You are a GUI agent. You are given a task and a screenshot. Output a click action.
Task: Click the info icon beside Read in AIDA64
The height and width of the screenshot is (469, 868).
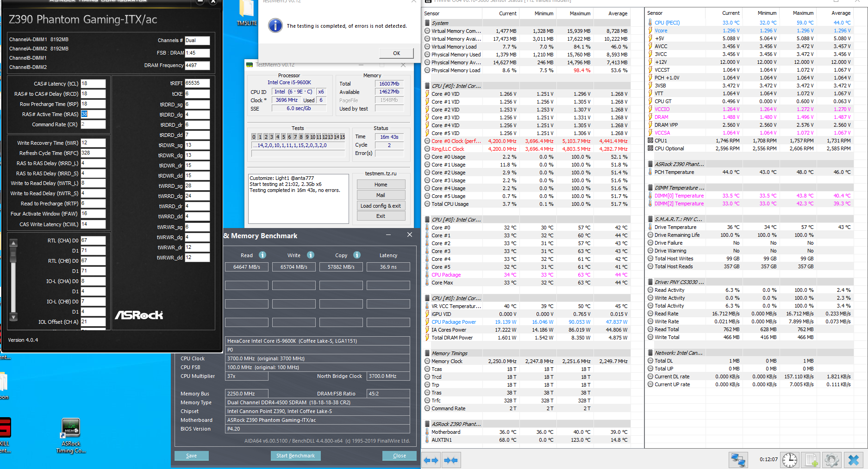pos(262,255)
